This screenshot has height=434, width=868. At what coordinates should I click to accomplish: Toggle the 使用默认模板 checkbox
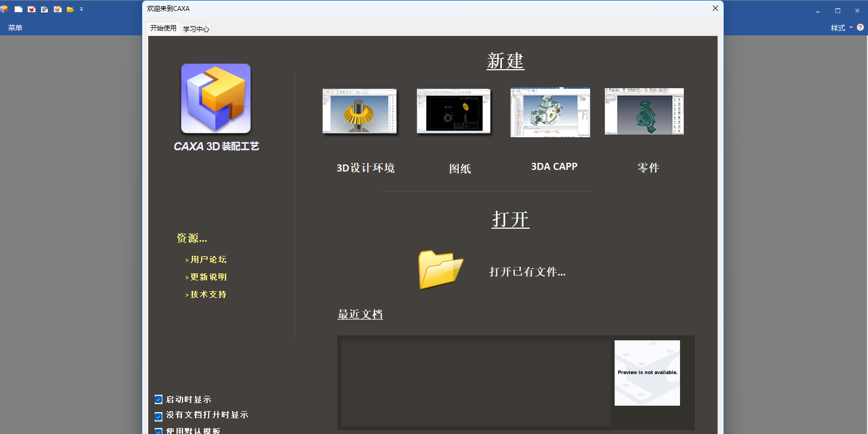coord(159,431)
